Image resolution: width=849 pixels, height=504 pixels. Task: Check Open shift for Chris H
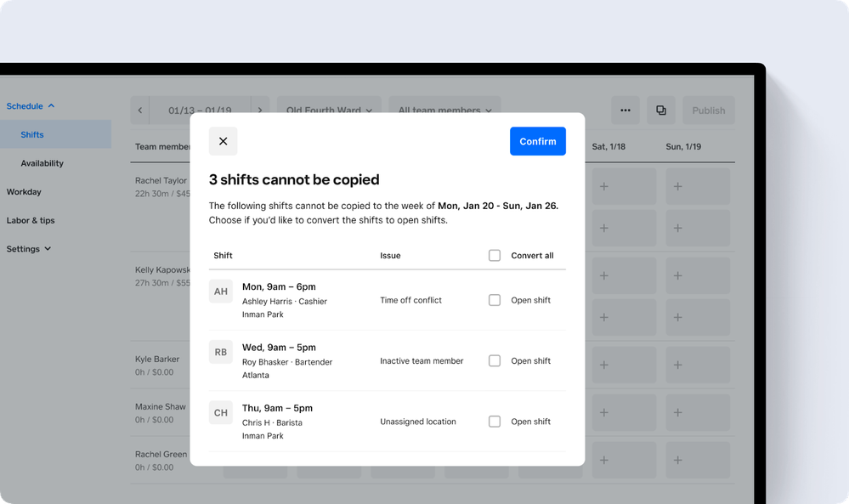pyautogui.click(x=495, y=422)
